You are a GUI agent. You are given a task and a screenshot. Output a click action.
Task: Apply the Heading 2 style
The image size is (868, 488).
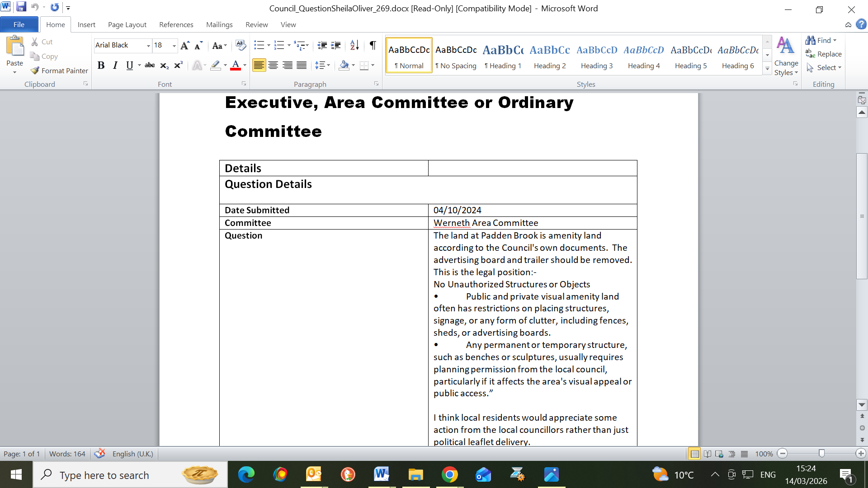pyautogui.click(x=550, y=56)
